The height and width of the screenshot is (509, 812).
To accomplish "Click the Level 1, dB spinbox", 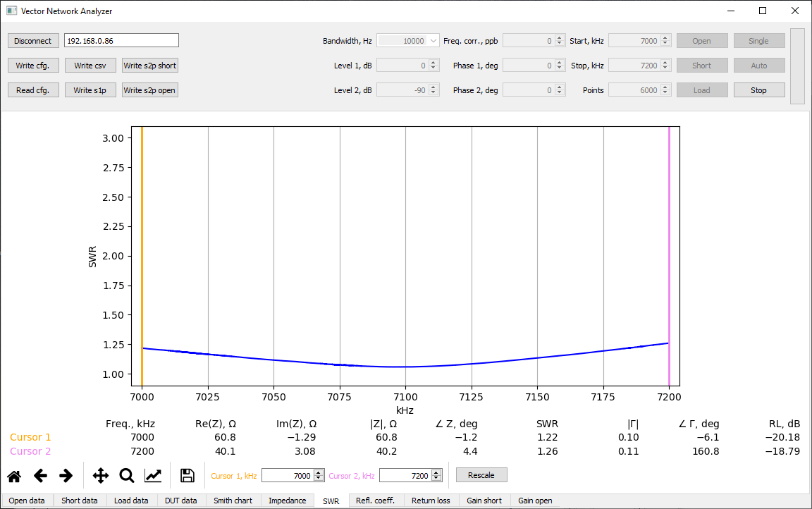I will coord(407,66).
